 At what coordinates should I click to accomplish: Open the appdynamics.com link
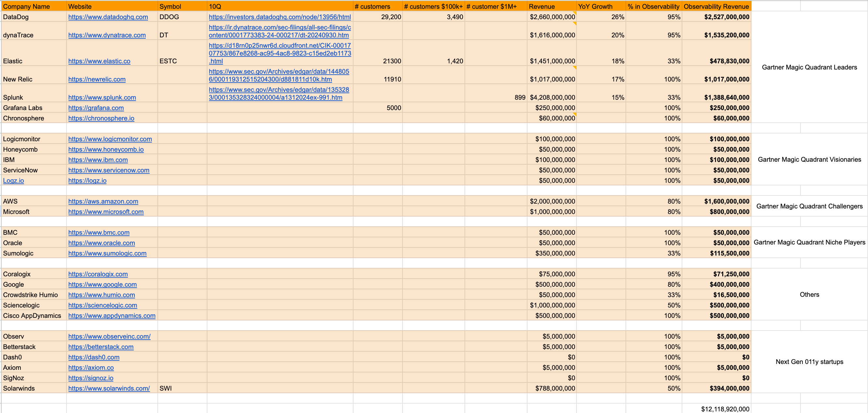(x=112, y=316)
